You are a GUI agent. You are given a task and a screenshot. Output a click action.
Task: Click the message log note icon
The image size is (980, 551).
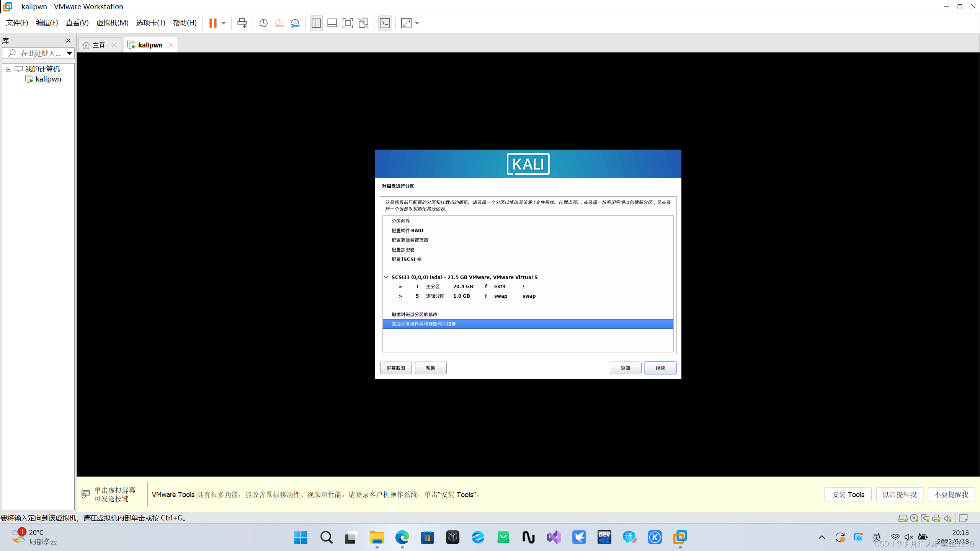(x=964, y=518)
